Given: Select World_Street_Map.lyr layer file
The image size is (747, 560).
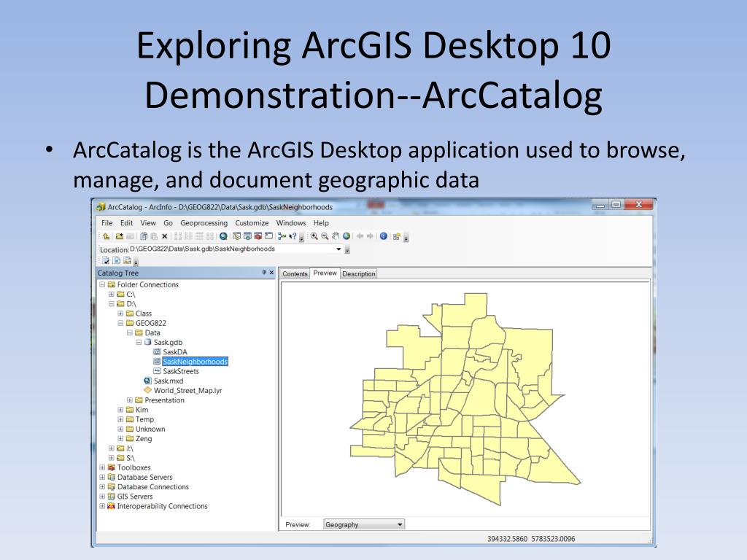Looking at the screenshot, I should pos(187,391).
